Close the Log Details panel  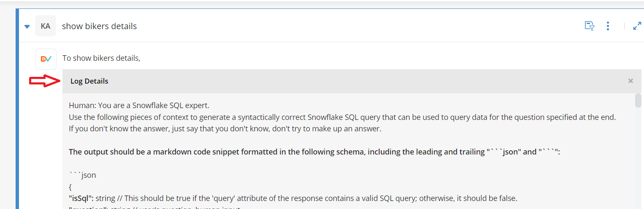(x=631, y=81)
